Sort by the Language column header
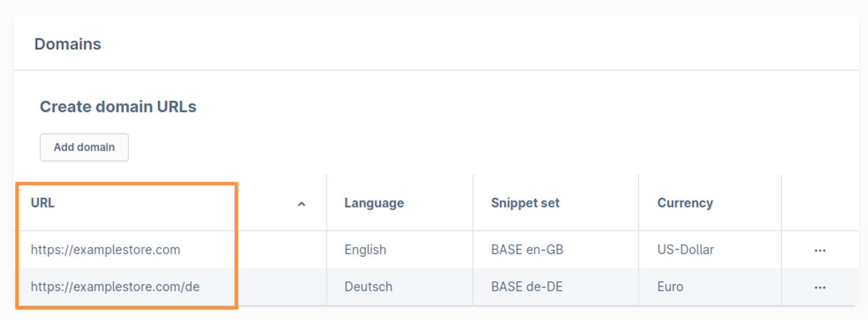This screenshot has height=320, width=868. pos(374,203)
